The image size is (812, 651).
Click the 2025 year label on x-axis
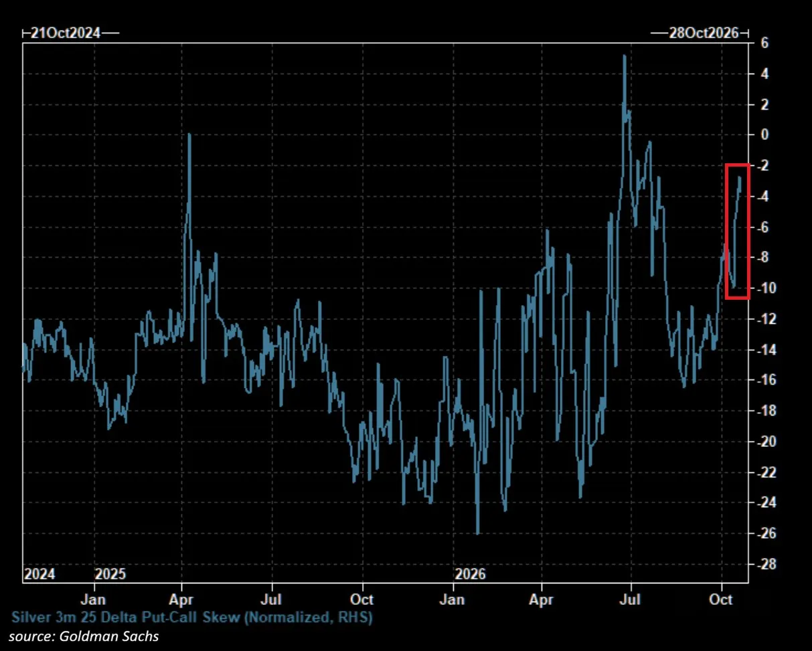point(110,575)
